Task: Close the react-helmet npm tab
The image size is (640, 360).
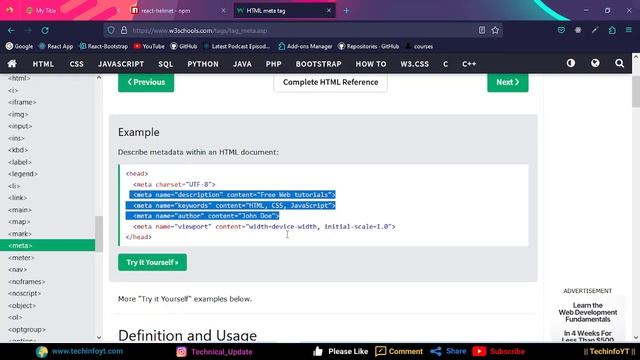Action: point(223,11)
